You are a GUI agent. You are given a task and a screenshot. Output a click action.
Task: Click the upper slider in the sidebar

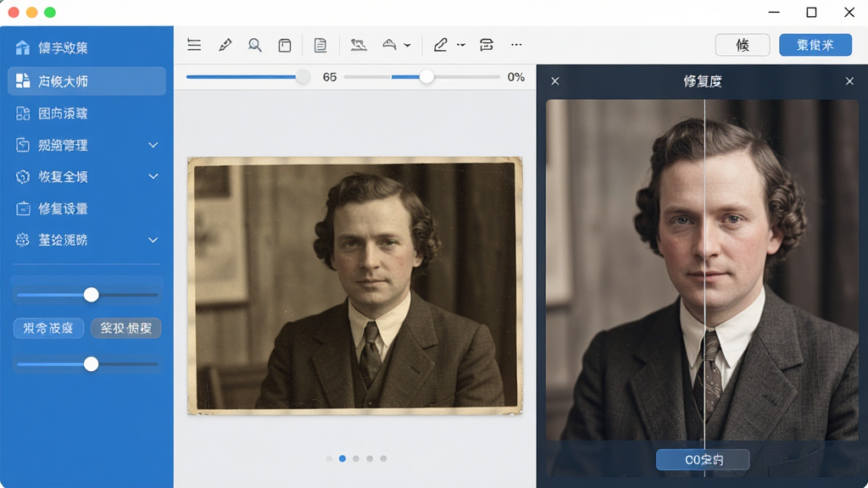[x=87, y=295]
